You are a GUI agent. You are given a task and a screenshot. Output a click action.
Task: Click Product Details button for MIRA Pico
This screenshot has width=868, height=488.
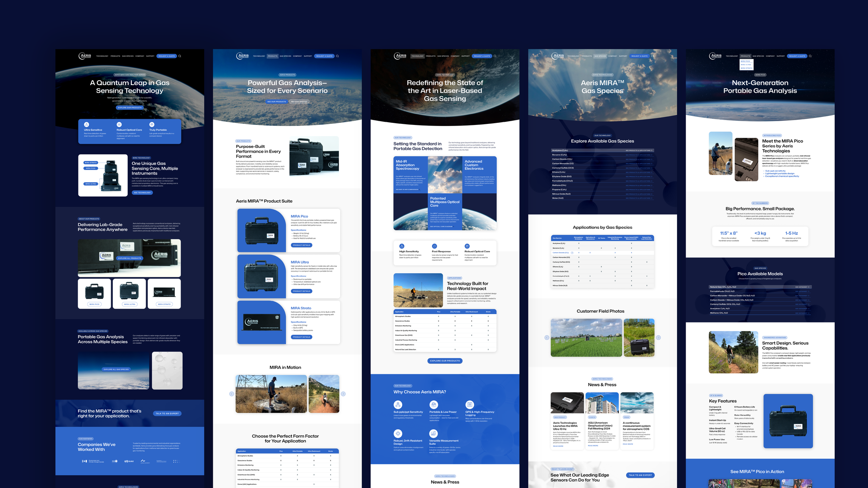301,245
